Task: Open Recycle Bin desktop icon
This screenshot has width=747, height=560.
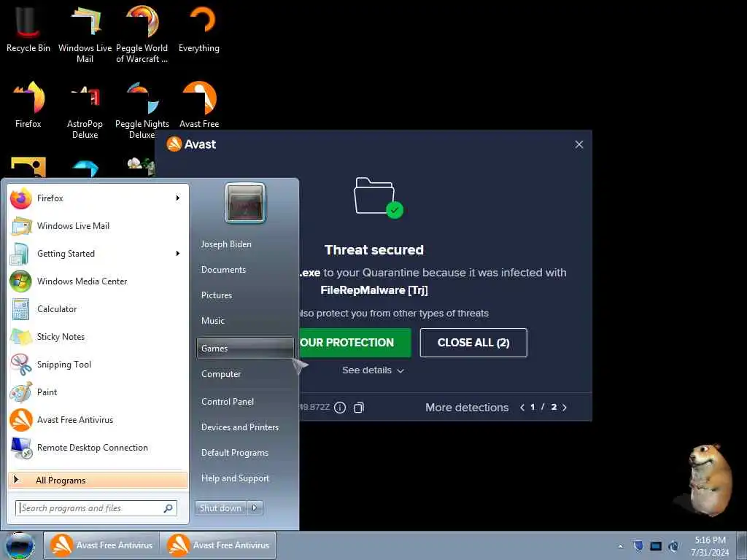Action: tap(28, 29)
